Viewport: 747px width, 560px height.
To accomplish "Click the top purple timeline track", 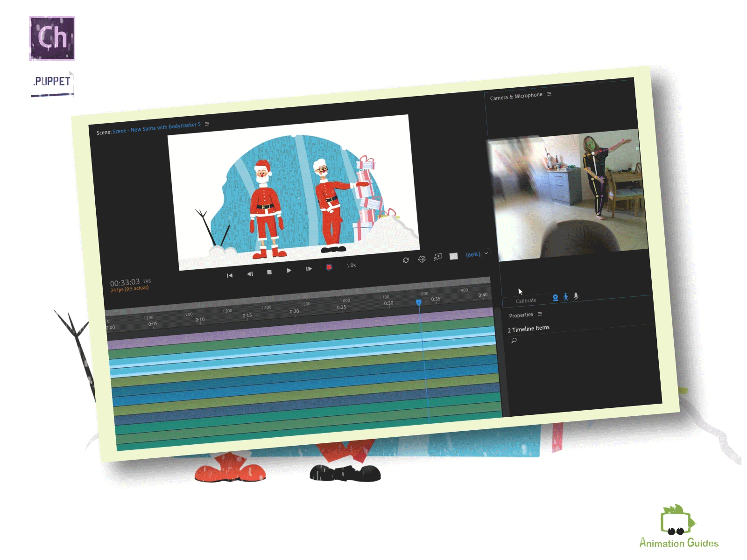I will [x=301, y=329].
